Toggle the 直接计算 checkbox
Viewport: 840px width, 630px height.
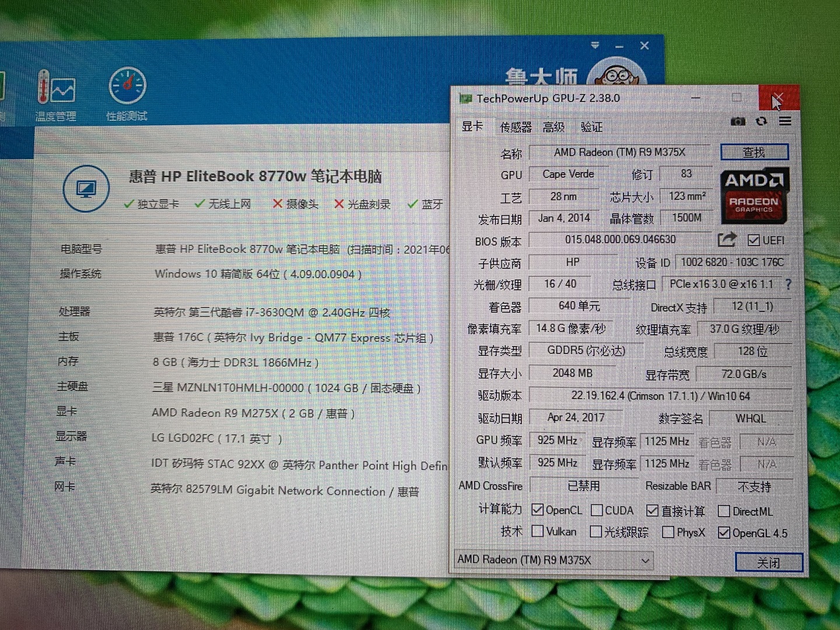point(653,511)
